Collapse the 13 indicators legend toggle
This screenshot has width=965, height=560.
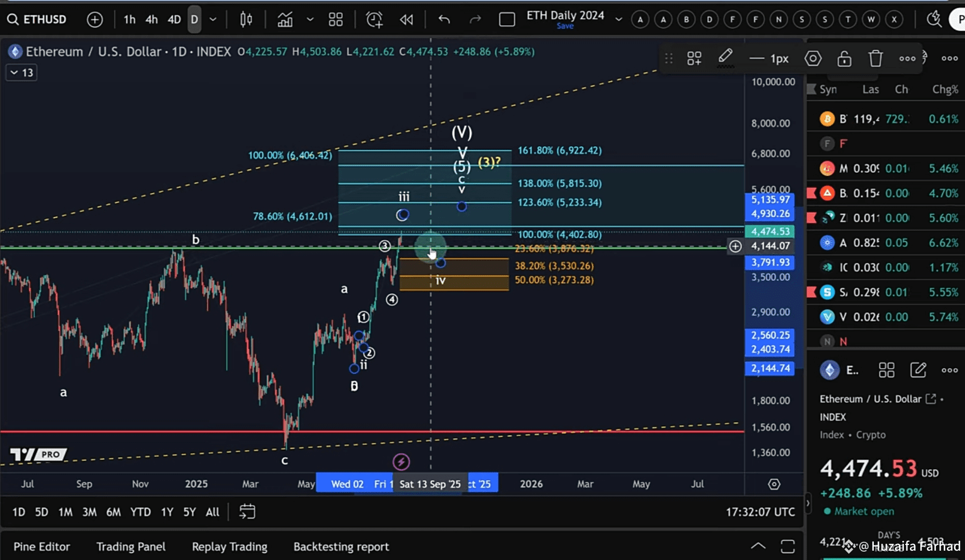point(21,73)
